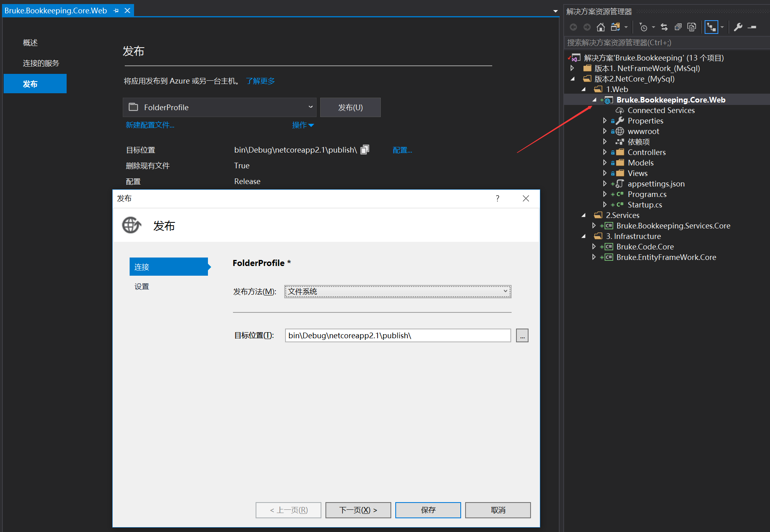Open the pending changes filter clock icon
This screenshot has width=770, height=532.
(643, 27)
